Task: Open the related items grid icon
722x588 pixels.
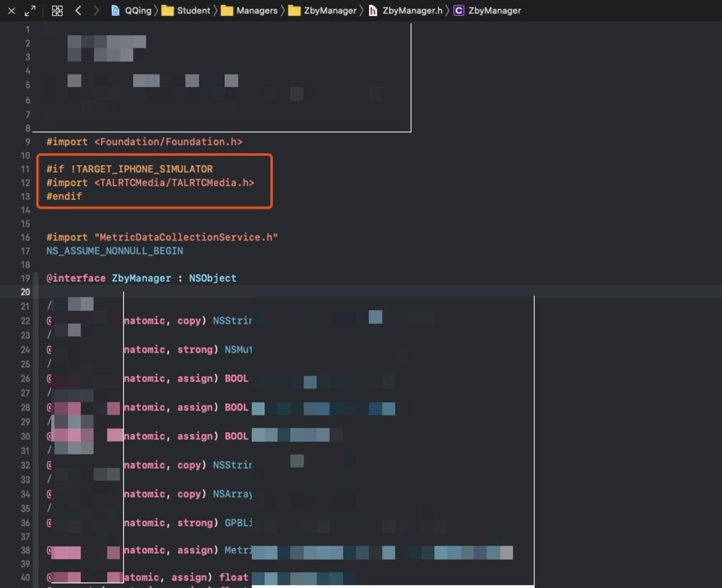Action: [57, 10]
